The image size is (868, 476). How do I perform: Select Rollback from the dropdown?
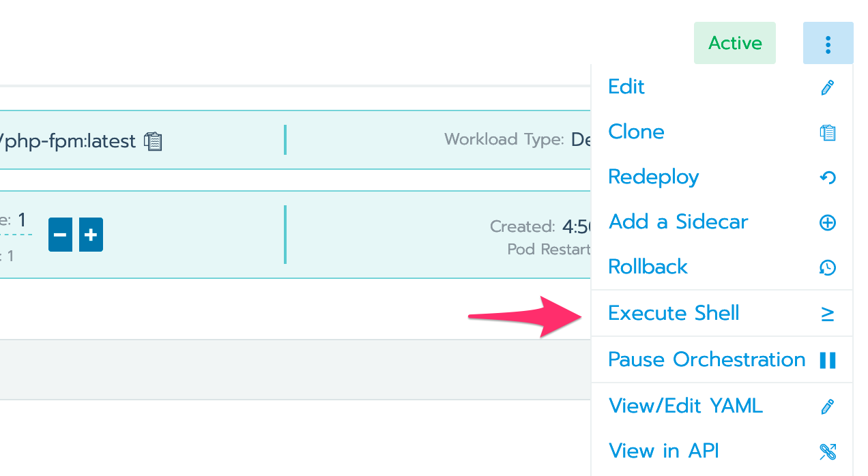(x=648, y=267)
